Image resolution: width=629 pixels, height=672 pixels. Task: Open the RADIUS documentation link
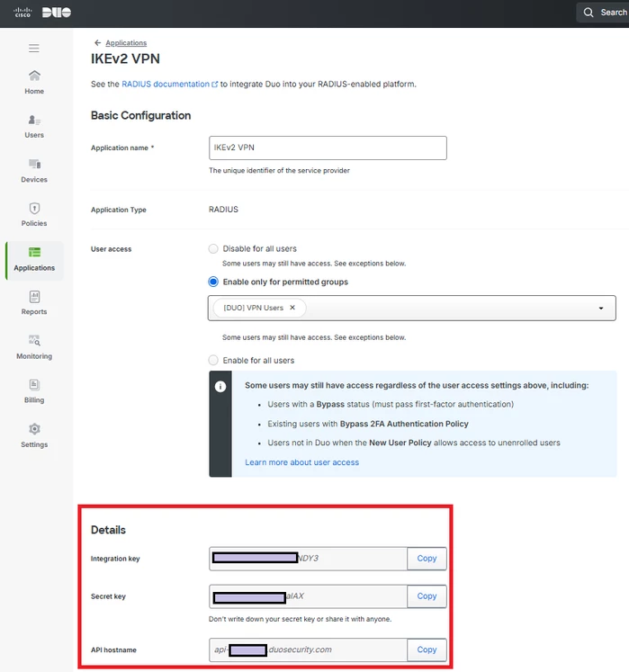click(166, 84)
